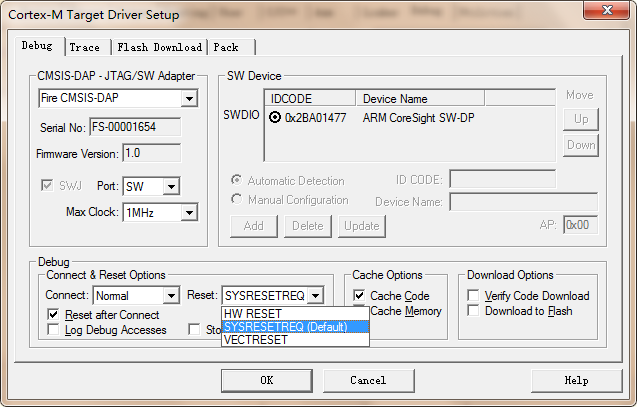Enable Log Debug Accesses
Image resolution: width=637 pixels, height=407 pixels.
[54, 330]
